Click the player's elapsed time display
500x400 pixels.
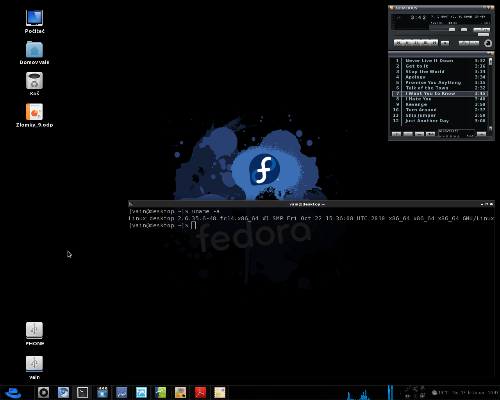click(x=418, y=17)
